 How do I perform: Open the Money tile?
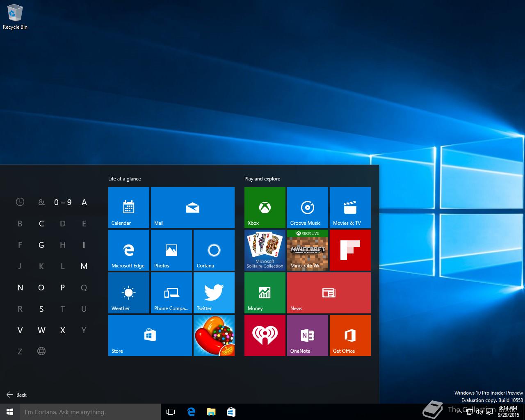(x=265, y=293)
